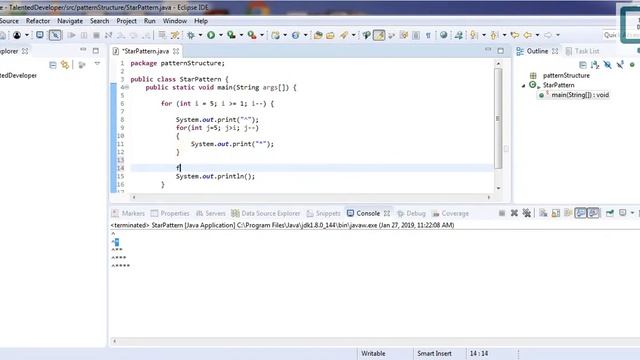Viewport: 640px width, 360px height.
Task: Open Run button dropdown arrow
Action: pyautogui.click(x=221, y=36)
